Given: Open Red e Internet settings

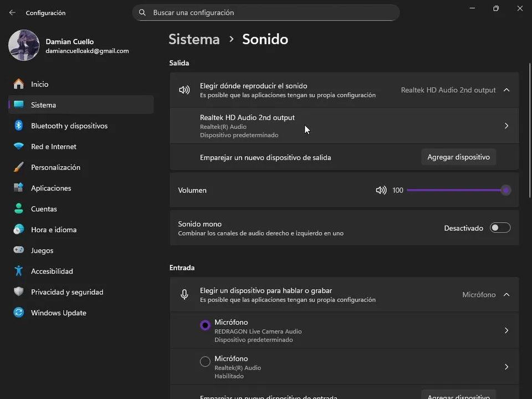Looking at the screenshot, I should pyautogui.click(x=53, y=147).
